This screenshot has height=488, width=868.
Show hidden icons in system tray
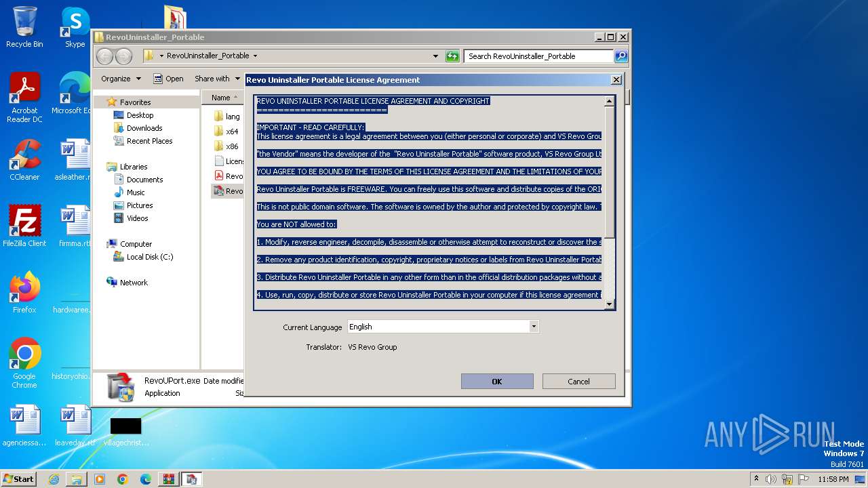(756, 479)
